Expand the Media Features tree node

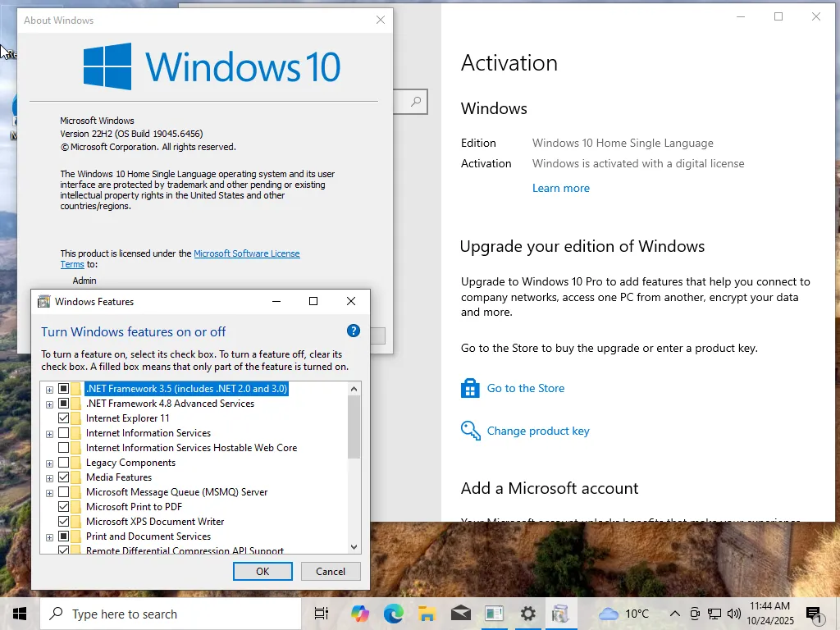[49, 478]
